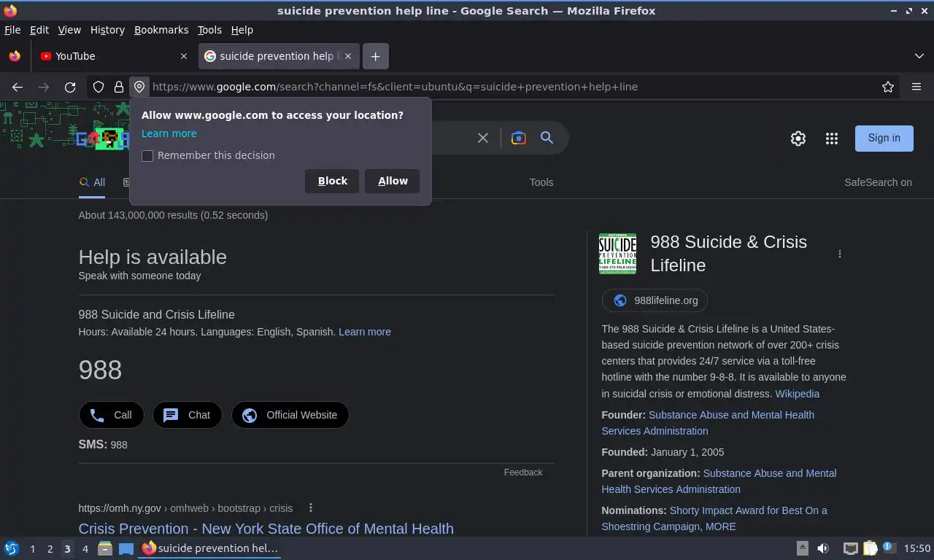This screenshot has height=560, width=934.
Task: Block location access for google.com
Action: click(x=333, y=181)
